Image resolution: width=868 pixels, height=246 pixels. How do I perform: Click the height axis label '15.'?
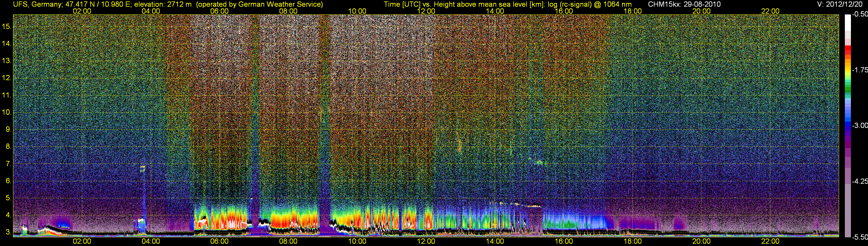click(x=7, y=26)
